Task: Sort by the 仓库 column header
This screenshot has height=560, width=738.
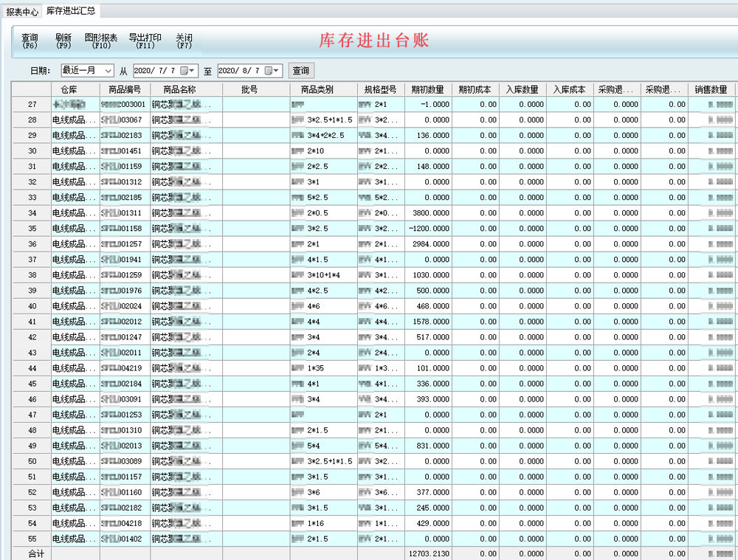Action: pyautogui.click(x=75, y=89)
